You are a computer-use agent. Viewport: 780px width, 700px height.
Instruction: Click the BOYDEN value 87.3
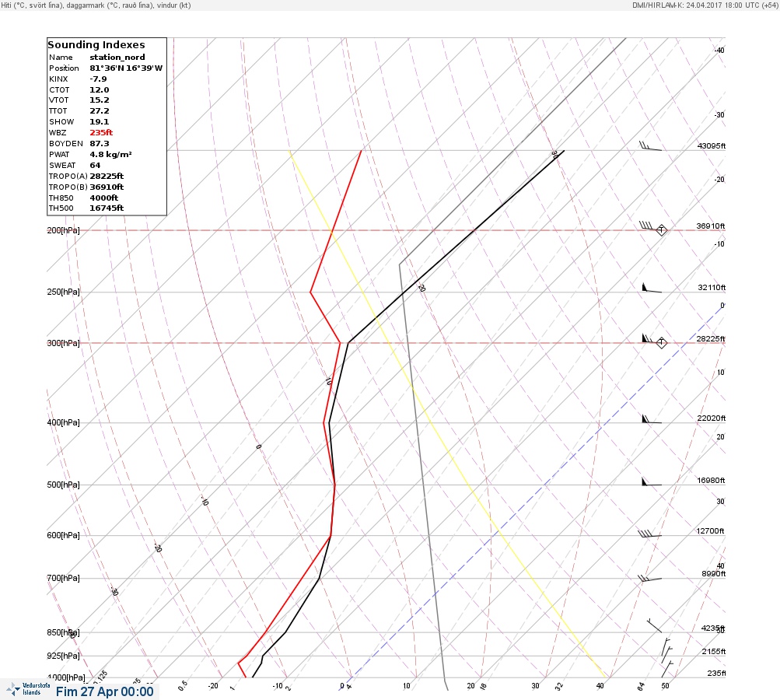click(99, 144)
